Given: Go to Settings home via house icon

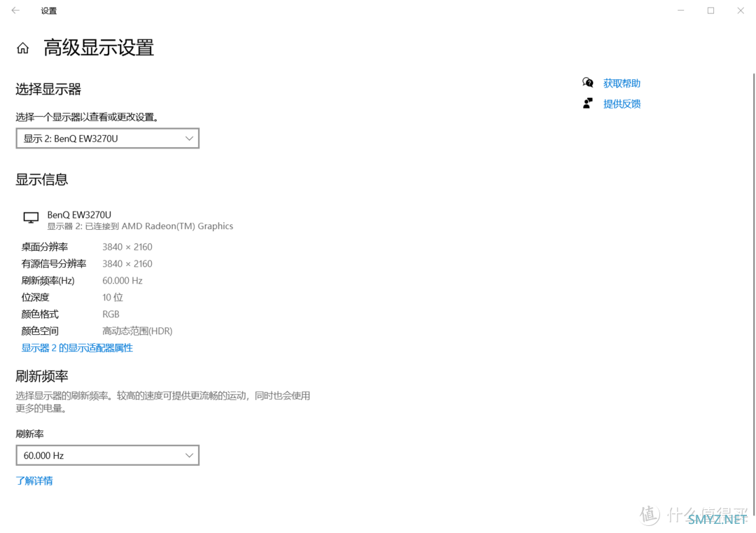Looking at the screenshot, I should tap(22, 48).
